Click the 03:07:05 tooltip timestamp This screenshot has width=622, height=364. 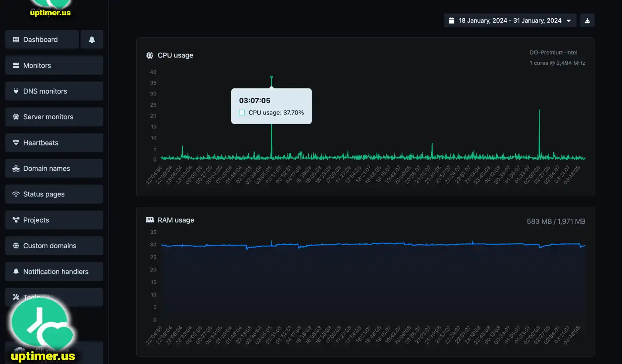click(255, 101)
